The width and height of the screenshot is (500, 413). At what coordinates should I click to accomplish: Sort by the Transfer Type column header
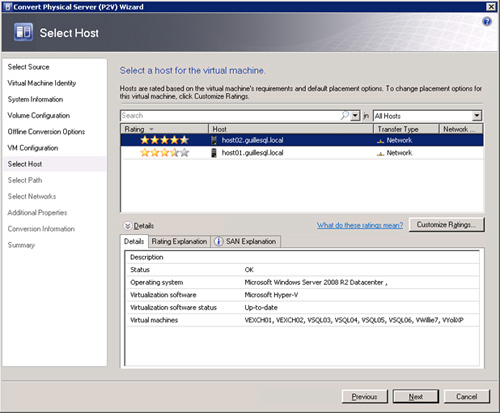coord(406,129)
